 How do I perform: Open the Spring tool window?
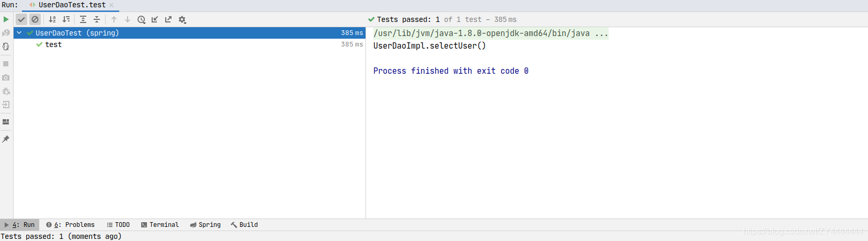[x=205, y=225]
